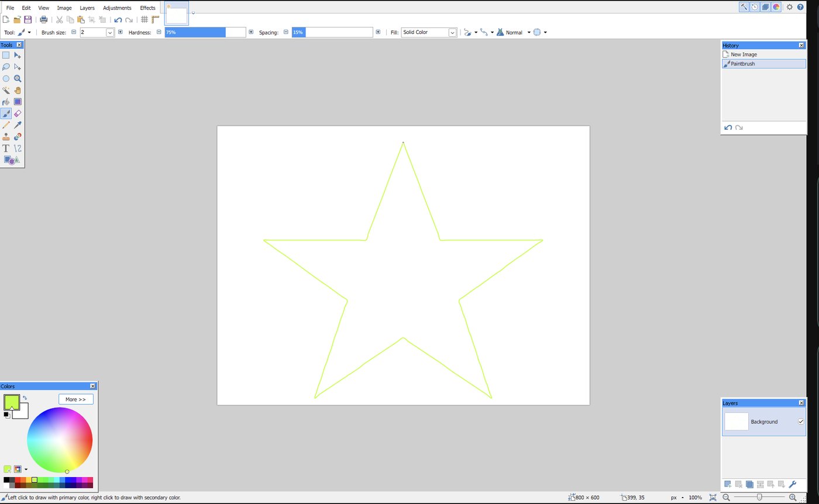Open layer properties wrench icon
The height and width of the screenshot is (504, 819).
coord(793,484)
